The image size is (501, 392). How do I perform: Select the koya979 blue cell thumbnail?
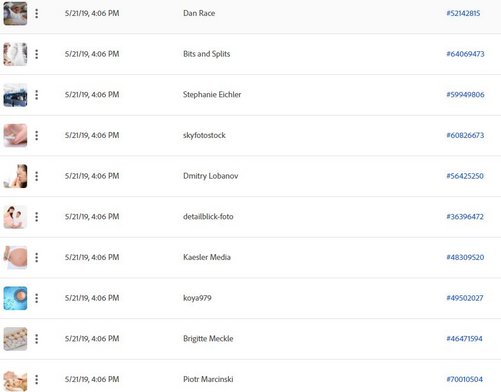click(15, 298)
